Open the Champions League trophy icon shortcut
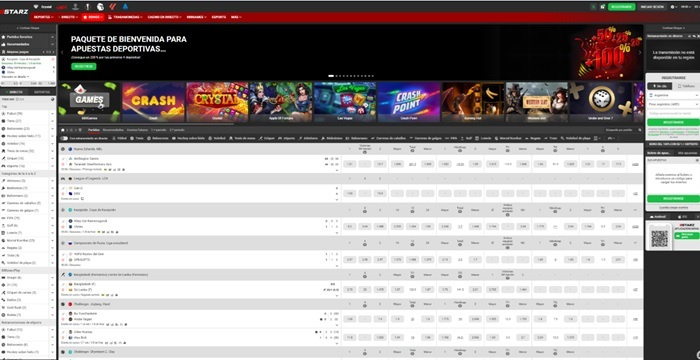Viewport: 700px width, 360px height. (76, 7)
